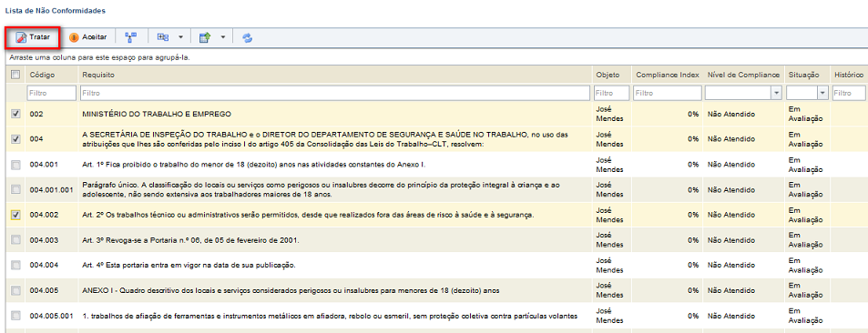Screen dimensions: 868x333
Task: Check the checkbox for row 004.004
Action: [15, 266]
